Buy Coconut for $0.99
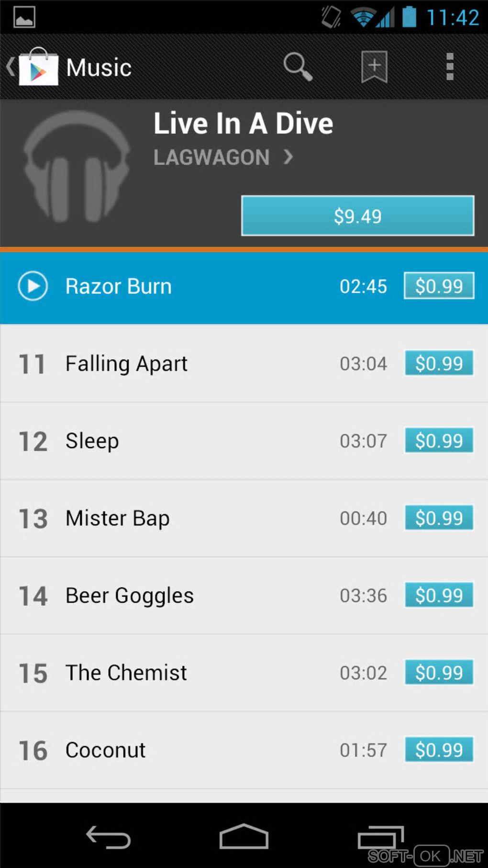488x868 pixels. (x=439, y=750)
